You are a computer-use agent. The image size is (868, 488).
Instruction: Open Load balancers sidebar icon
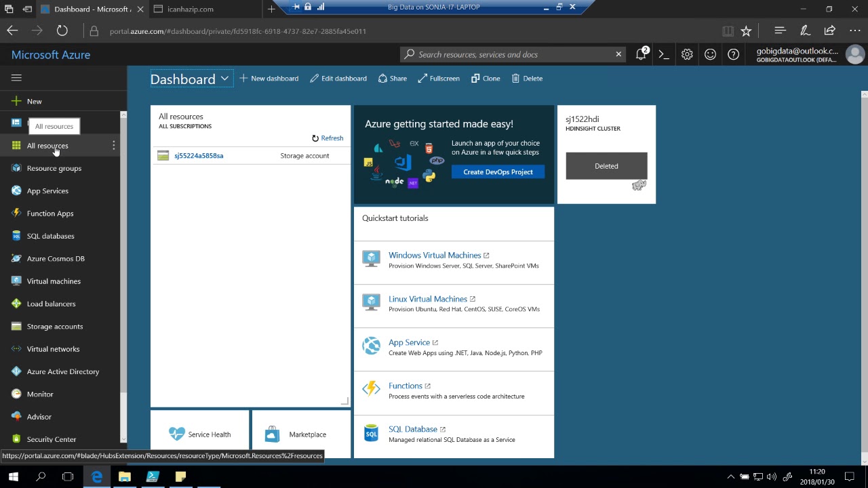pos(16,304)
